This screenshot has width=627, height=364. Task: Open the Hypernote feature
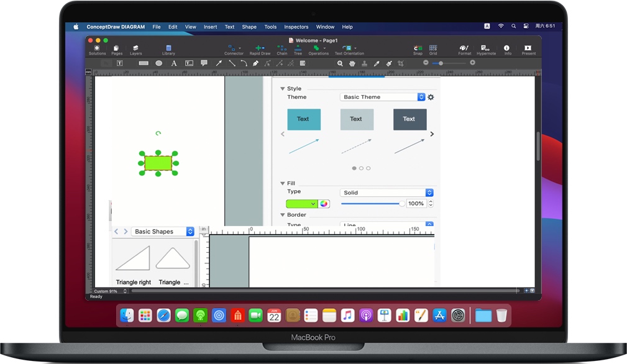(x=486, y=48)
